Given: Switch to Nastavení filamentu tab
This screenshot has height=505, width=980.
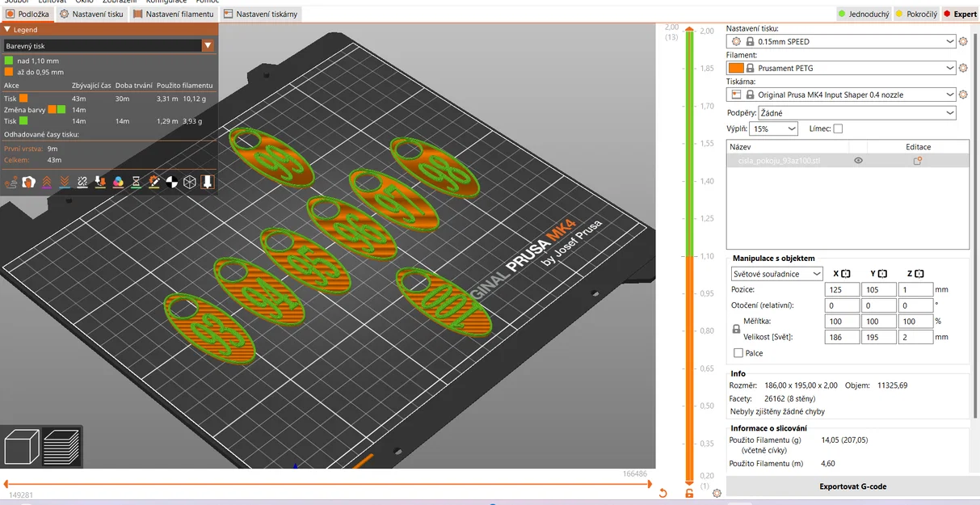Looking at the screenshot, I should (173, 15).
